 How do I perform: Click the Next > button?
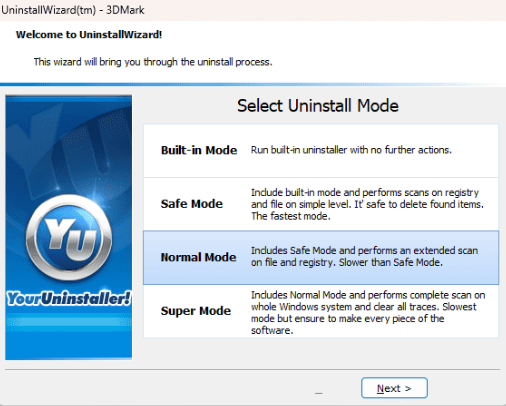394,388
